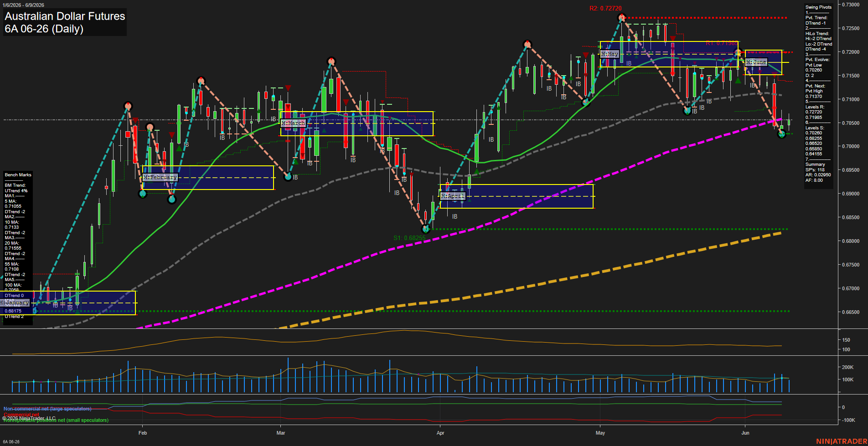Click the 'M:May' monthly range label
Viewport: 868px width, 446px height.
pyautogui.click(x=610, y=54)
